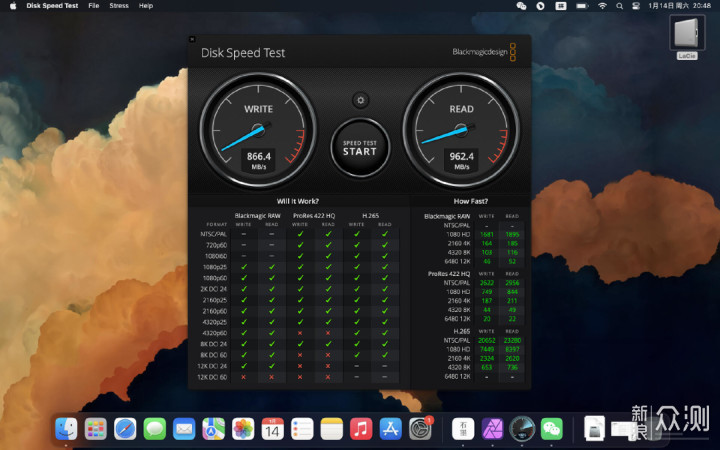Open Calendar in the Dock

pyautogui.click(x=272, y=429)
